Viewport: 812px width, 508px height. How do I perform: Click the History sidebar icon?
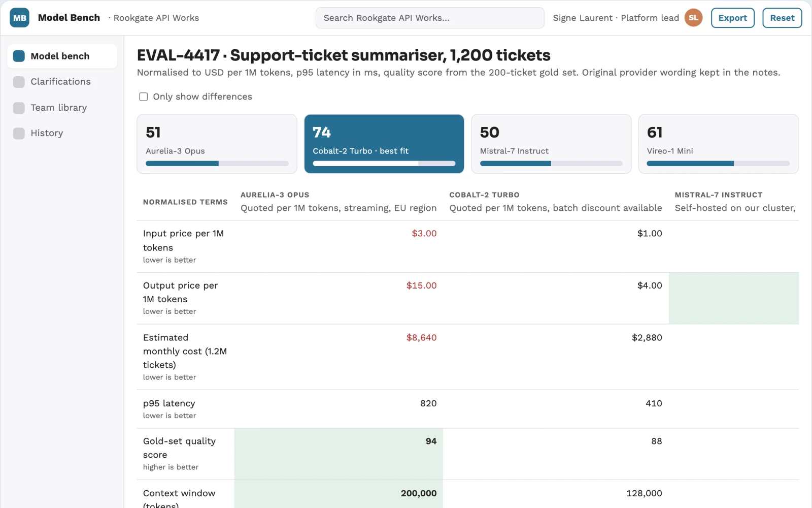[x=19, y=133]
